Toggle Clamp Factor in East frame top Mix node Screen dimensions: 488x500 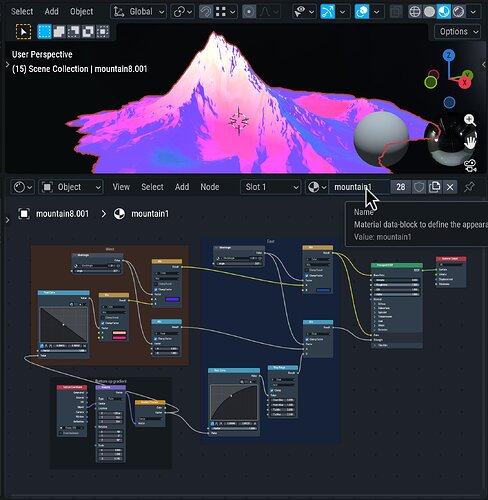pyautogui.click(x=306, y=275)
